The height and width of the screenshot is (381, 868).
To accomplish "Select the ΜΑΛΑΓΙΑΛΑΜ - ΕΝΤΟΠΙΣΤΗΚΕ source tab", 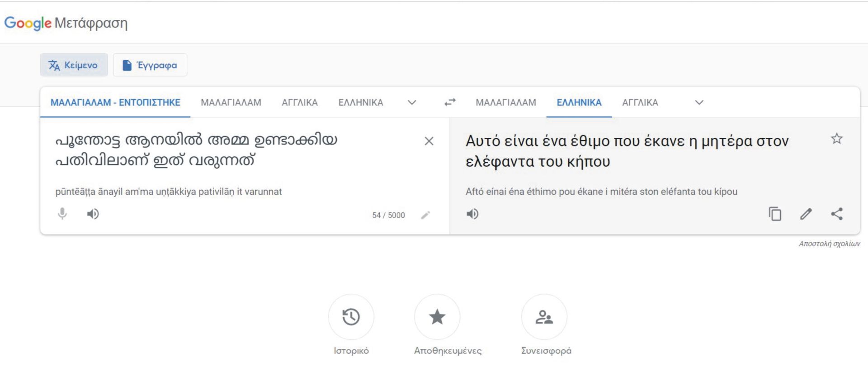I will tap(115, 103).
